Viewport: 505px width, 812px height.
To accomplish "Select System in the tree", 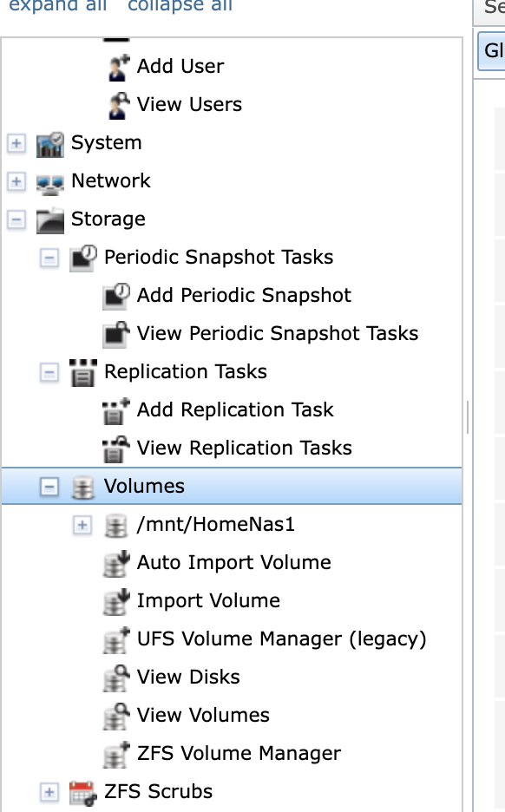I will click(x=106, y=143).
